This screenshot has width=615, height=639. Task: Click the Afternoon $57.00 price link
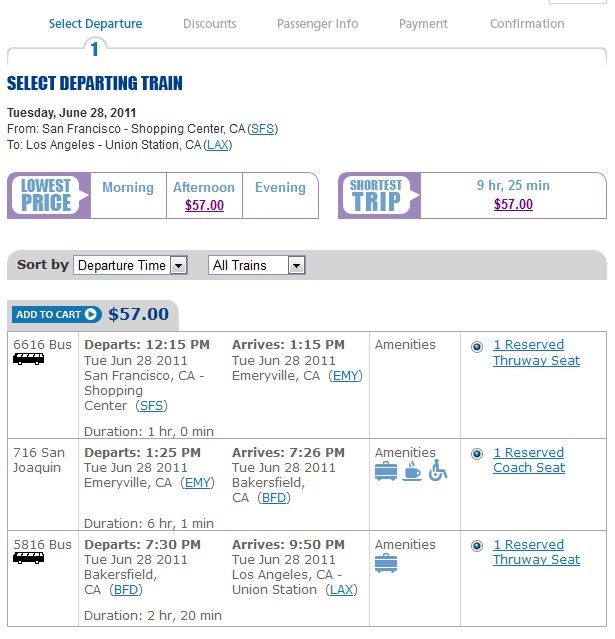click(204, 205)
